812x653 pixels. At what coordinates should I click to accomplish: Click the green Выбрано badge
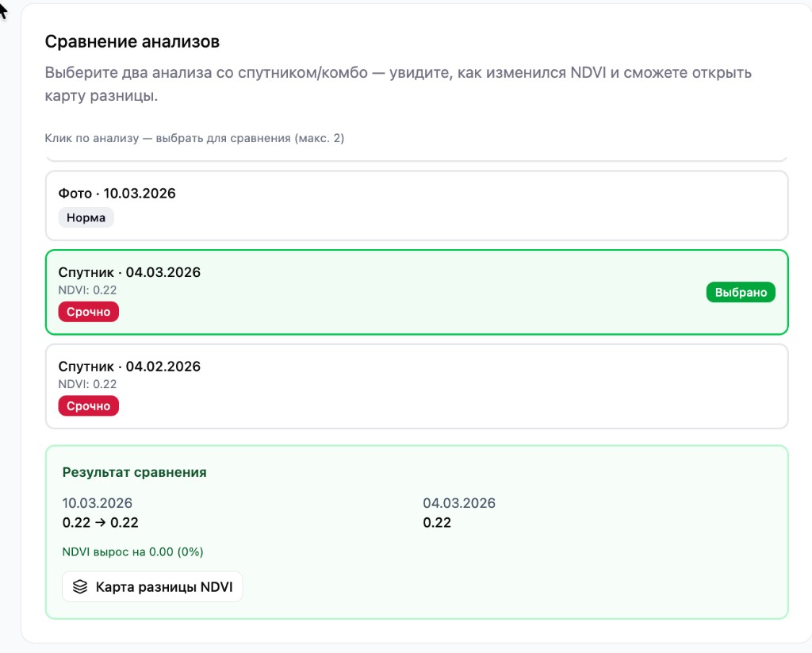click(740, 292)
